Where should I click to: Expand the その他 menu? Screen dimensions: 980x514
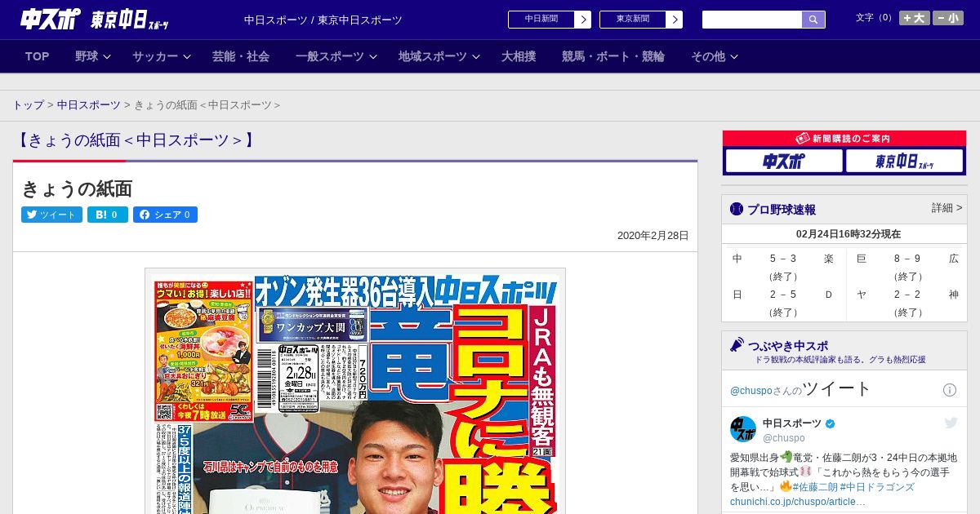click(715, 56)
